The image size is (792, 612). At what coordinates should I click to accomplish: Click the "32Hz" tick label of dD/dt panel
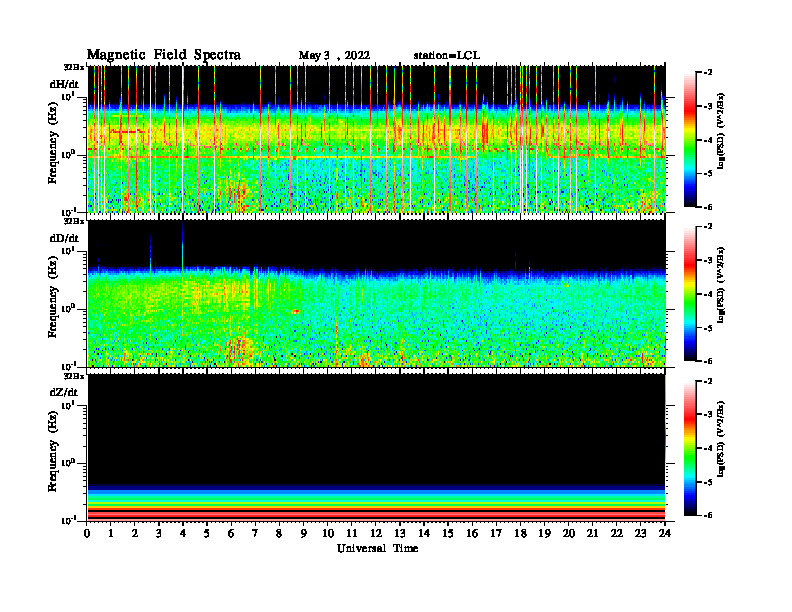click(x=74, y=221)
